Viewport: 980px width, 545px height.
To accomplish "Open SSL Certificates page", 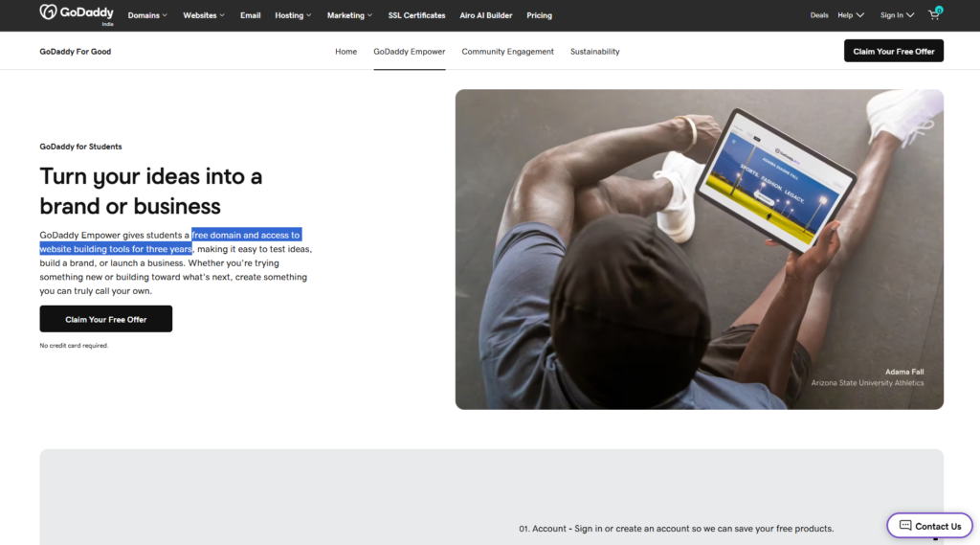I will click(x=416, y=15).
